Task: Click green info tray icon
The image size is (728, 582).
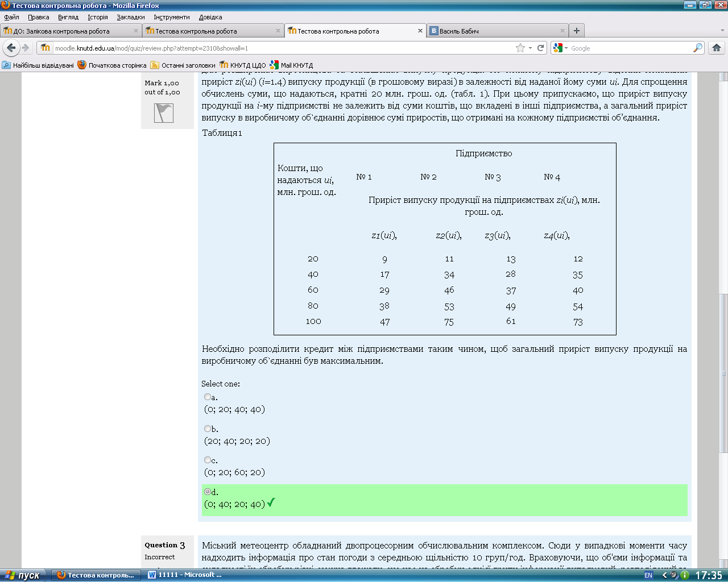Action: coord(685,575)
